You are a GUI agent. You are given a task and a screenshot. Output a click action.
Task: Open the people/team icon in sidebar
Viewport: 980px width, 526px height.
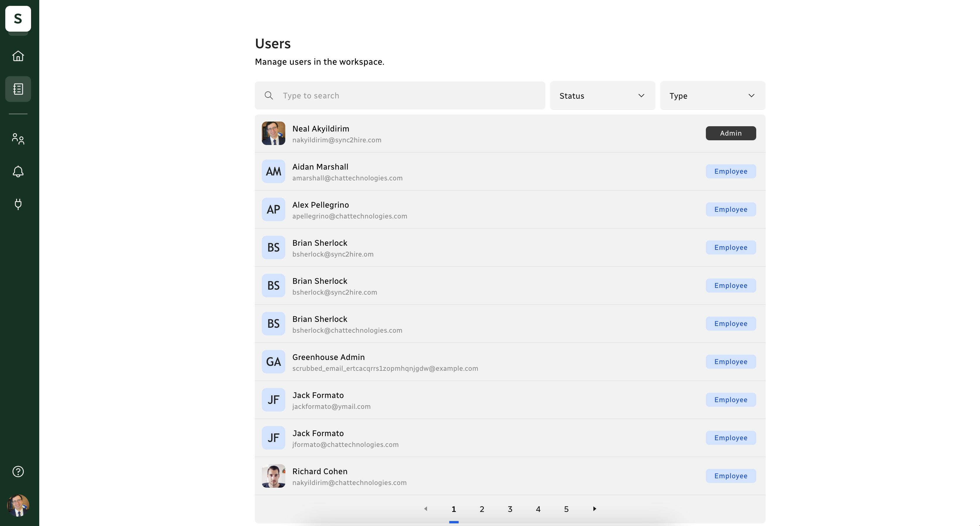coord(18,139)
